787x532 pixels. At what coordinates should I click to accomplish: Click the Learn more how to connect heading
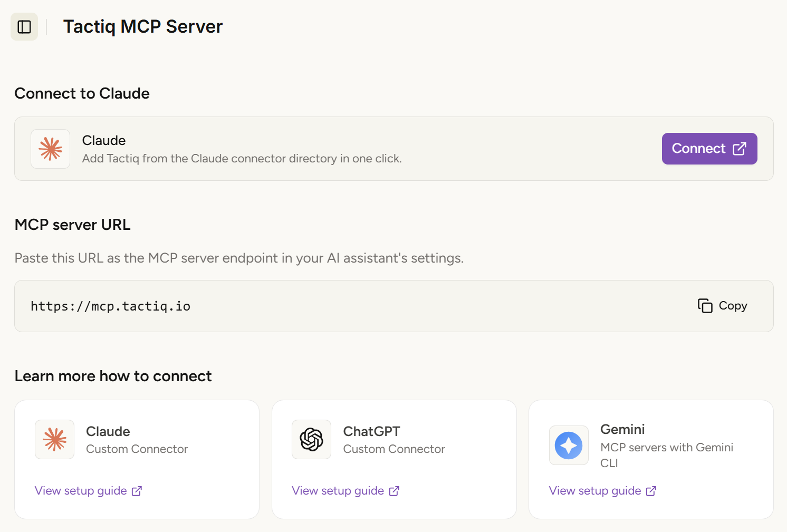pos(113,376)
